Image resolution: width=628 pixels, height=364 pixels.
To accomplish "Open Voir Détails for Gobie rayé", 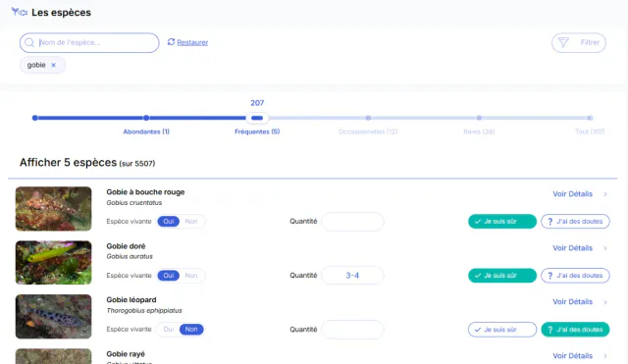I will pyautogui.click(x=572, y=355).
